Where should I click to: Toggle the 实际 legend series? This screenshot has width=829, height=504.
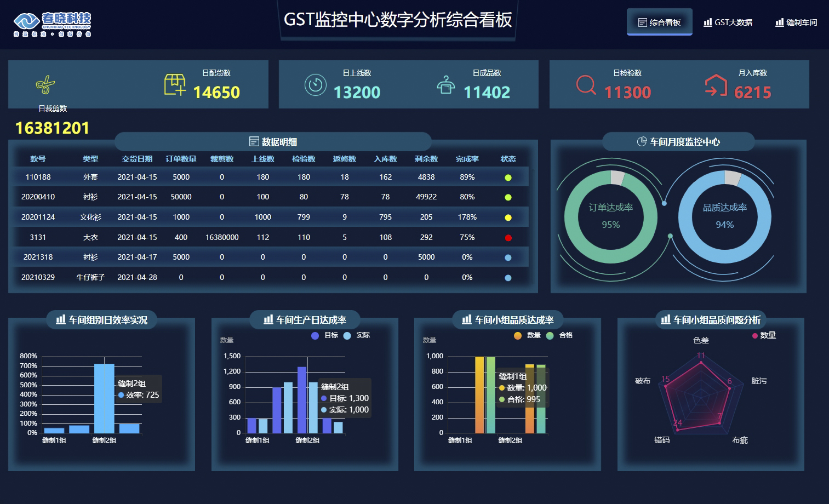[356, 335]
